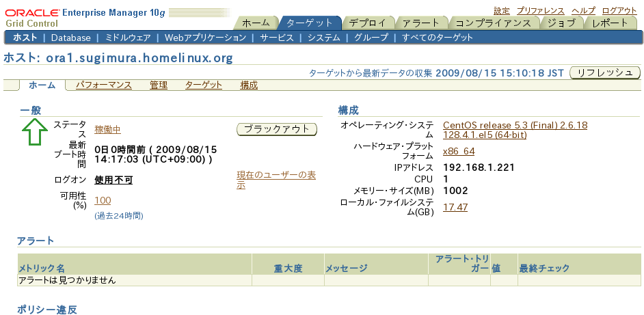The height and width of the screenshot is (315, 644).
Task: Open グループ in the sub navigation
Action: [371, 38]
